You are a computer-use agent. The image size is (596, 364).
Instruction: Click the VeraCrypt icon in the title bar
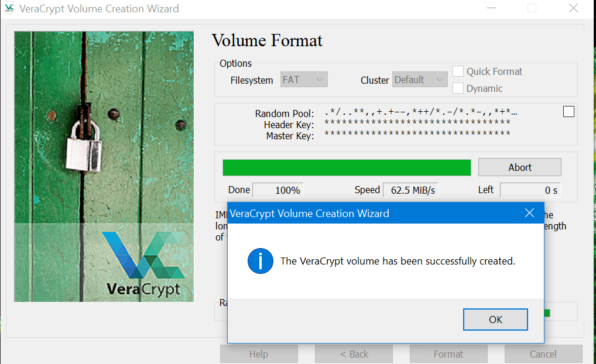[x=9, y=9]
